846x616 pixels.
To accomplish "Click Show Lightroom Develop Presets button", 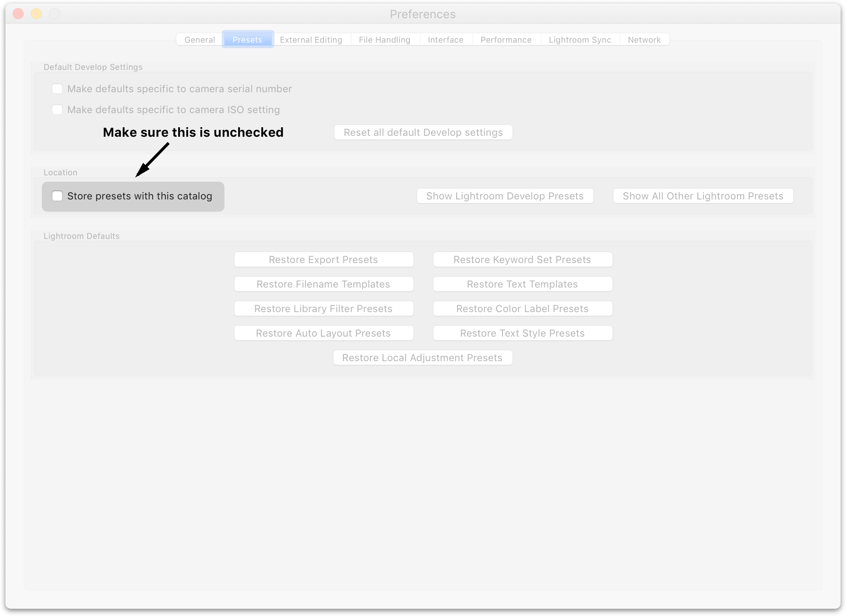I will [x=505, y=196].
